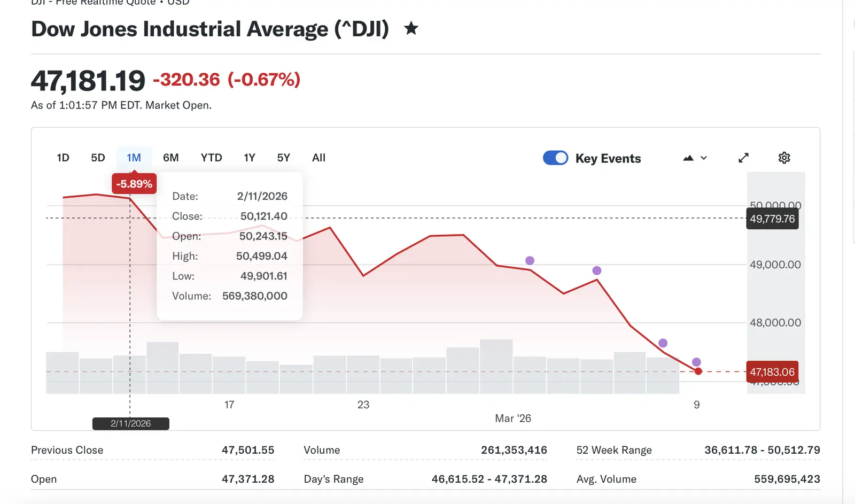
Task: Click the red 47,183.06 price label
Action: coord(772,372)
